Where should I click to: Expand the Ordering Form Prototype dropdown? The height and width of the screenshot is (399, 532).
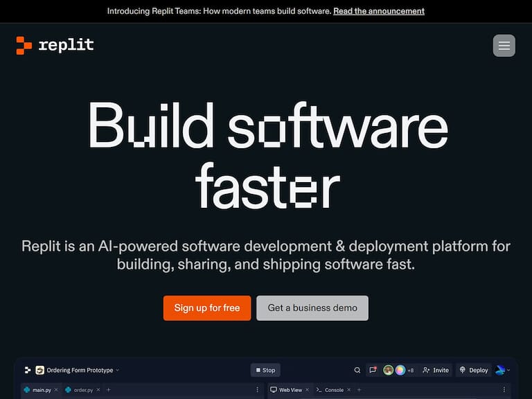pyautogui.click(x=118, y=371)
